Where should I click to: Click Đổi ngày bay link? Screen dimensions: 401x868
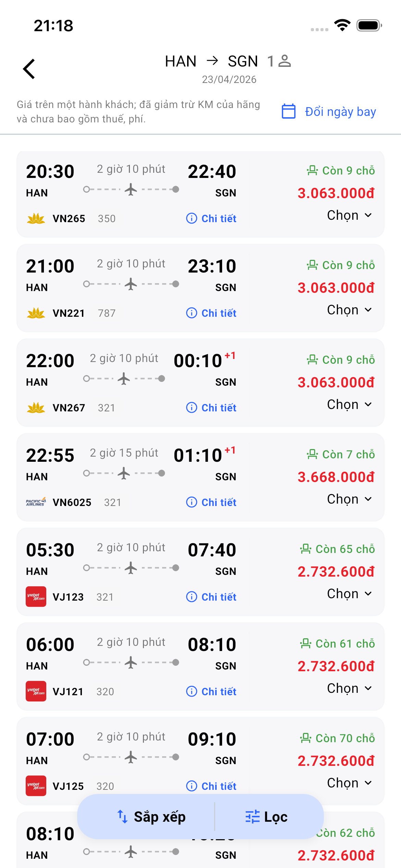(x=340, y=112)
